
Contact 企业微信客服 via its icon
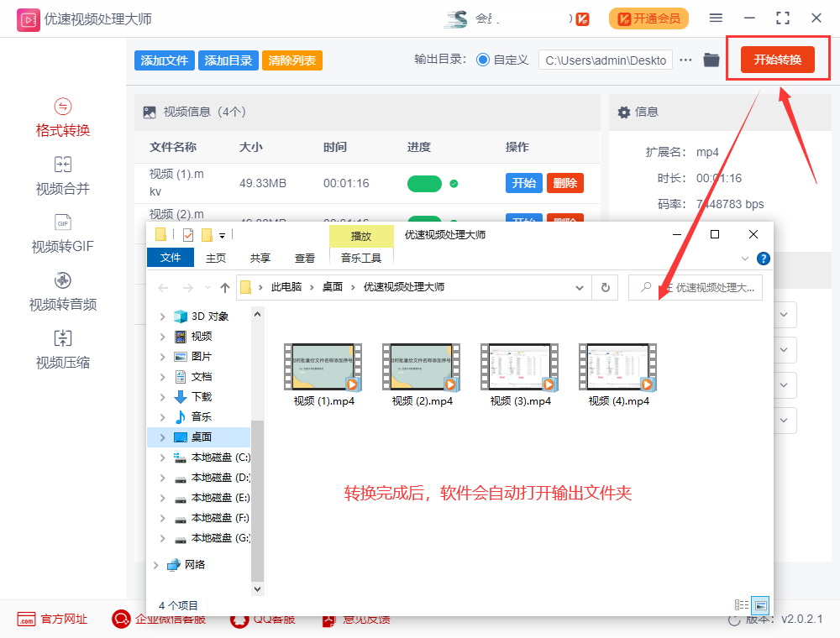120,620
